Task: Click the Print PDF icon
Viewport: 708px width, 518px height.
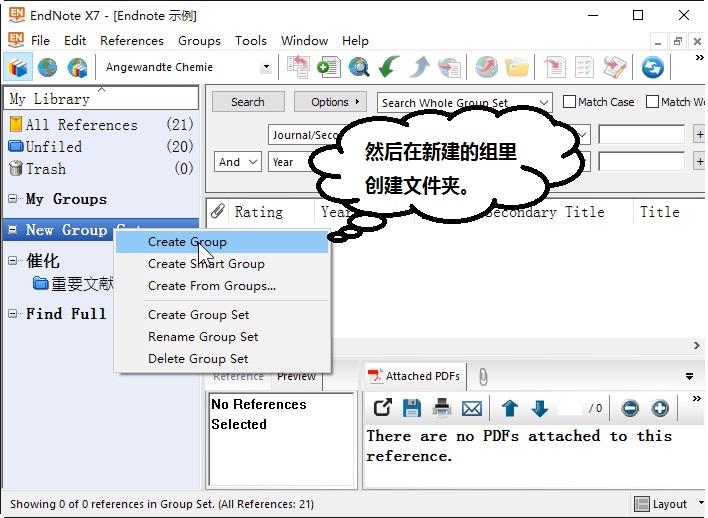Action: click(442, 408)
